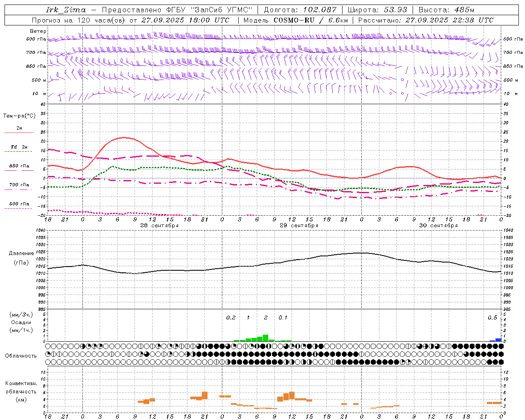The image size is (525, 420).
Task: Click the '29 сентября' date label
Action: coord(299,226)
